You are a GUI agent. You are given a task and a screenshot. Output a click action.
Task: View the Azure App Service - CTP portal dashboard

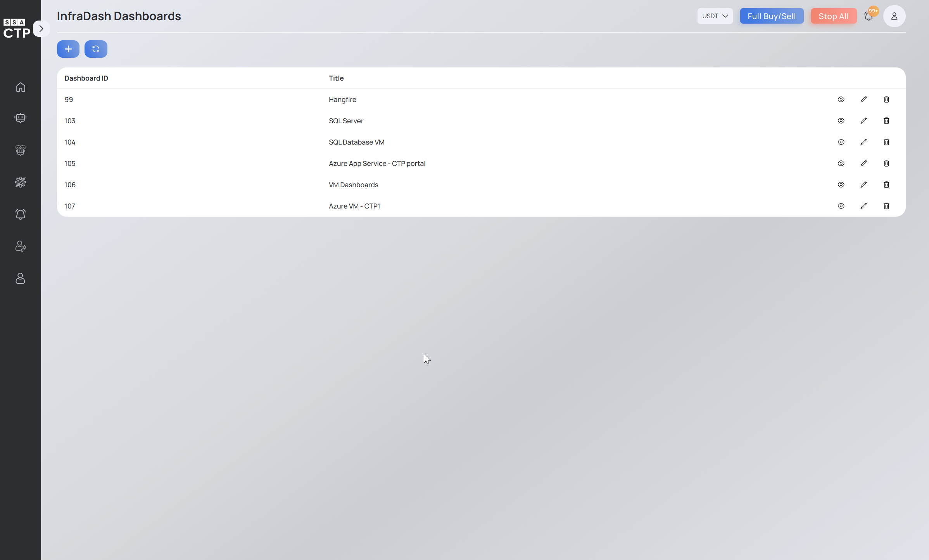841,164
